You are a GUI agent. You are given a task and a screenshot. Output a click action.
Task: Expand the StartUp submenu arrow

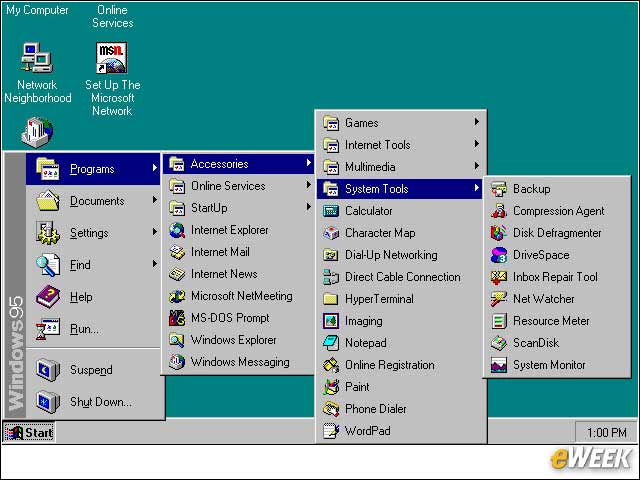point(309,207)
